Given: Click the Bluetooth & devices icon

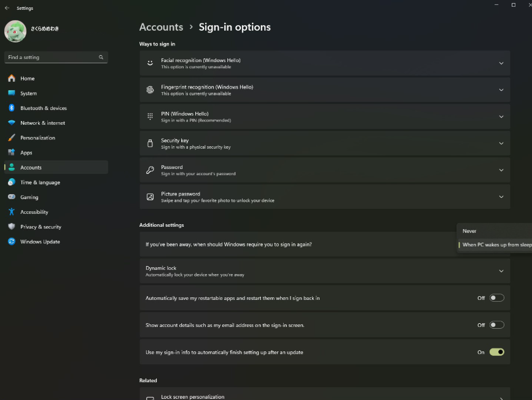Looking at the screenshot, I should (x=11, y=108).
